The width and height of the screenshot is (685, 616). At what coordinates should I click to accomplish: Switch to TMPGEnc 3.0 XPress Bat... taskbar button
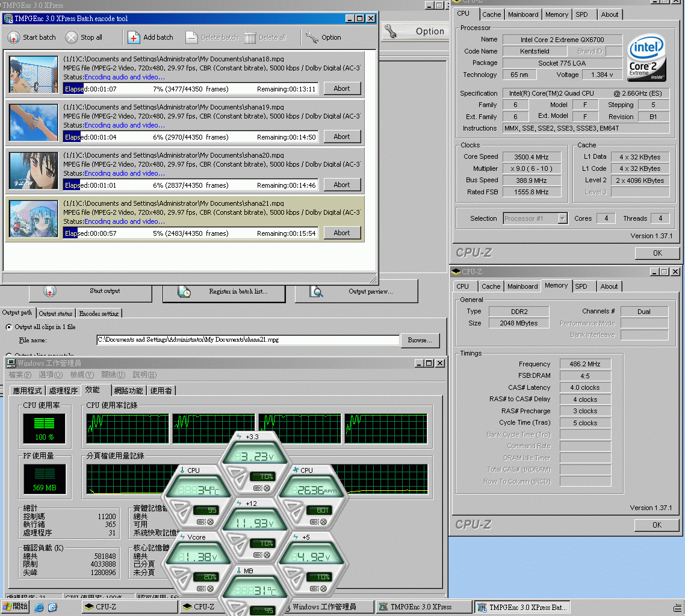(522, 607)
